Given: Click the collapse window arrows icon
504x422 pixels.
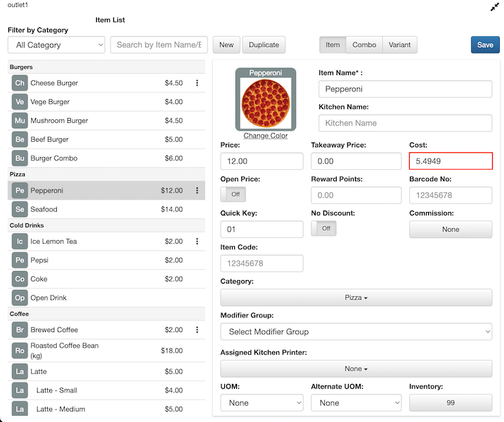Looking at the screenshot, I should click(494, 7).
